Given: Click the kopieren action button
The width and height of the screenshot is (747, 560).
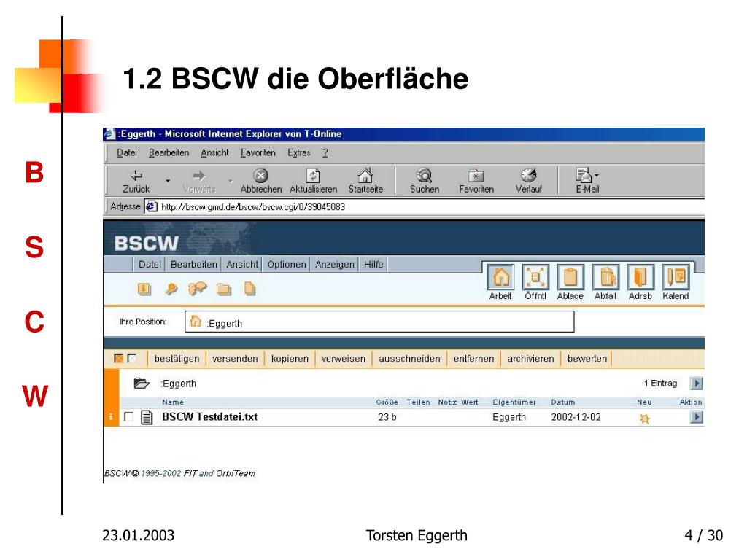Looking at the screenshot, I should pyautogui.click(x=290, y=359).
